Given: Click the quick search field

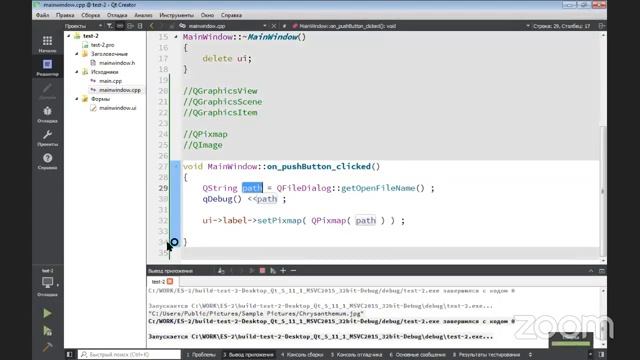Looking at the screenshot, I should [129, 354].
